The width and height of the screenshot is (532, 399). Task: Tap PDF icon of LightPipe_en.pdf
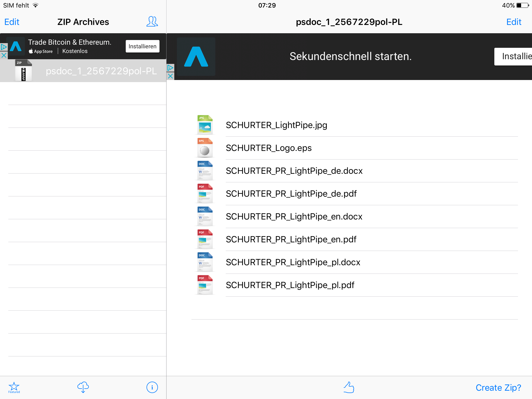tap(205, 239)
